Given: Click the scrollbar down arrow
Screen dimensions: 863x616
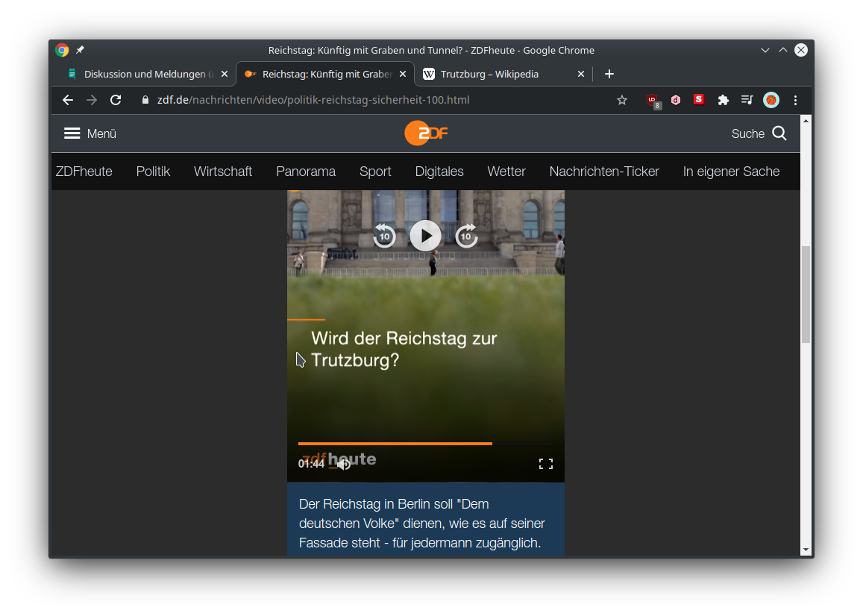Looking at the screenshot, I should pos(806,550).
